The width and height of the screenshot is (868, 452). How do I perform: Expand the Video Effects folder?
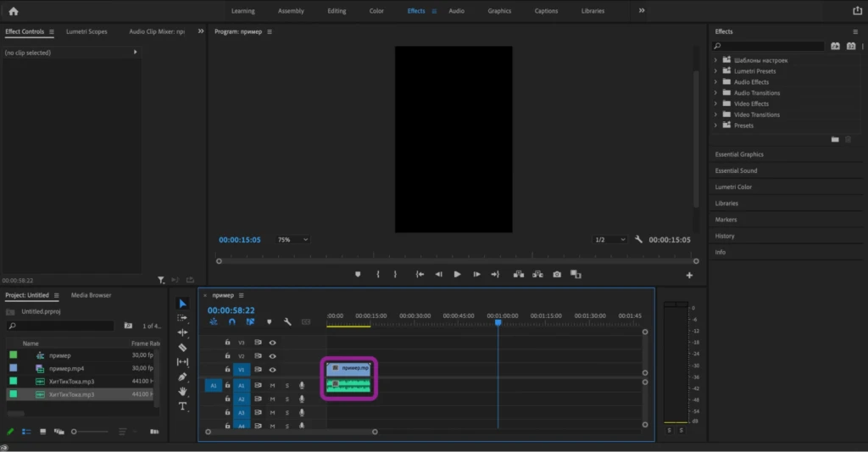[715, 103]
